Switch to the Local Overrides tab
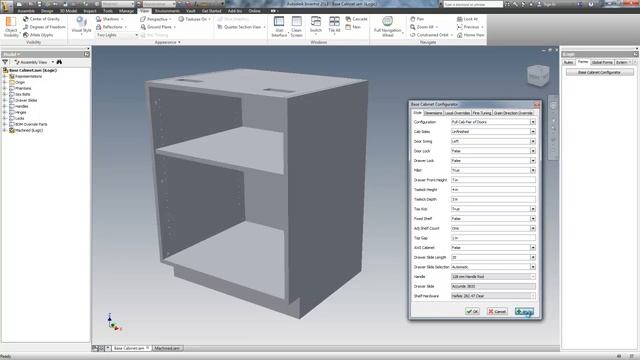The image size is (640, 360). [457, 113]
